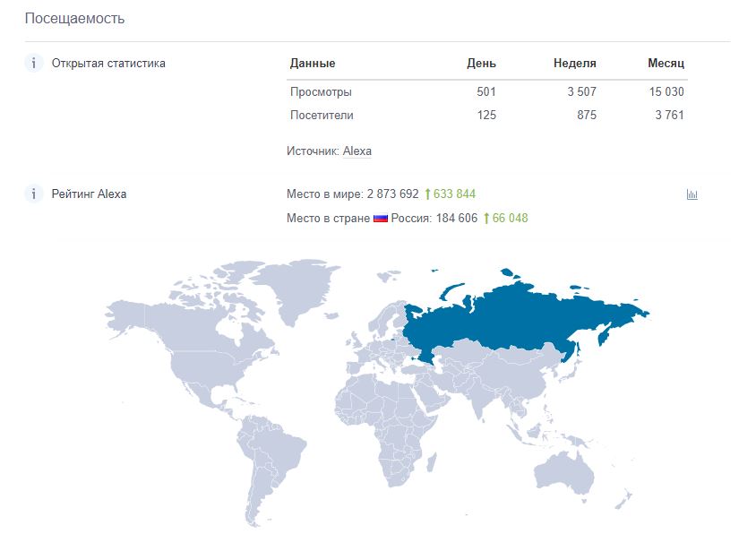Click the Месяц column header

coord(666,64)
